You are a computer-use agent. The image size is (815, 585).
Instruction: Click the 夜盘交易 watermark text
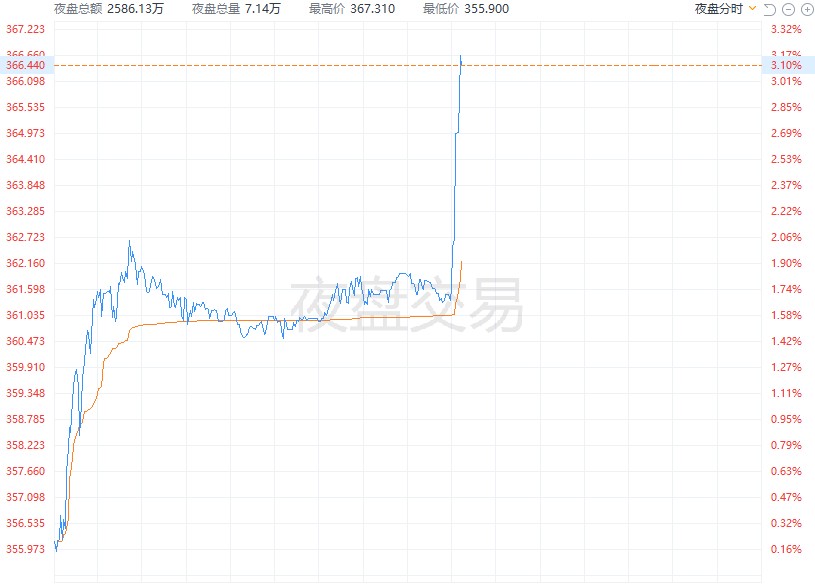(x=406, y=305)
